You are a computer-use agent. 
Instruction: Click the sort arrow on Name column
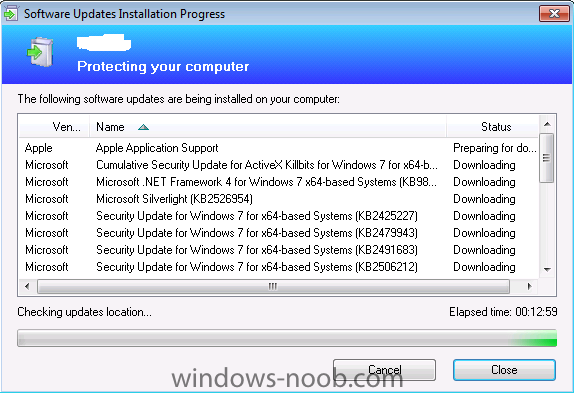tap(143, 127)
